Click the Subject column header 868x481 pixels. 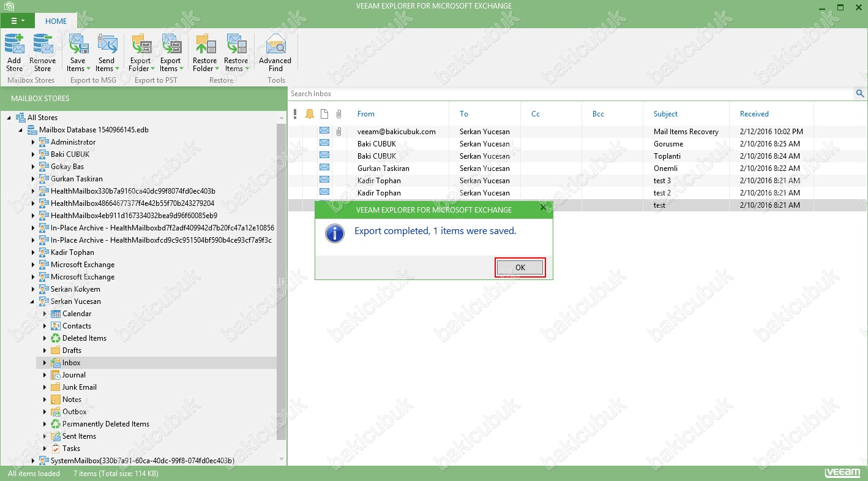[x=665, y=114]
